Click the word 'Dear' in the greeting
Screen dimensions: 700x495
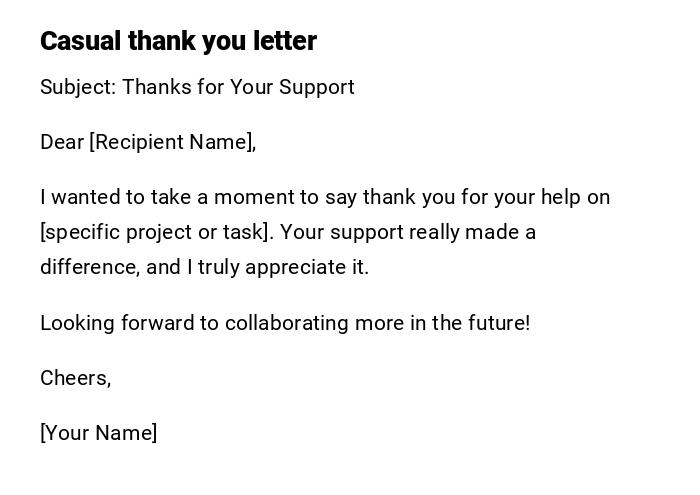[x=62, y=142]
